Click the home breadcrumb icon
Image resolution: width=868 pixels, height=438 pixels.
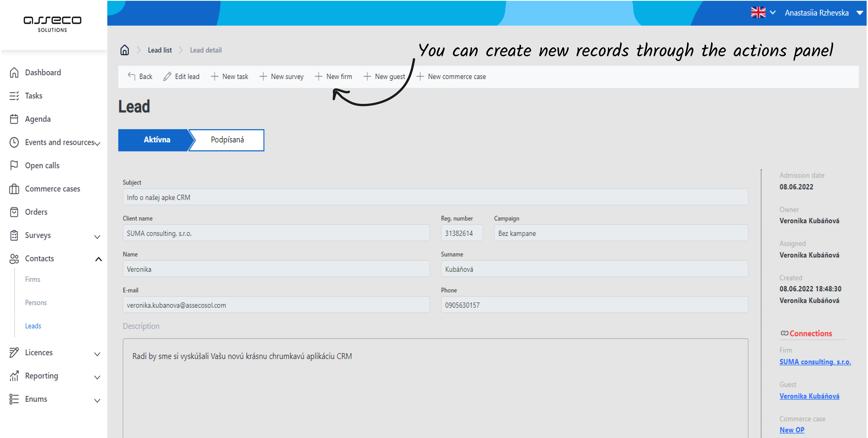click(125, 50)
